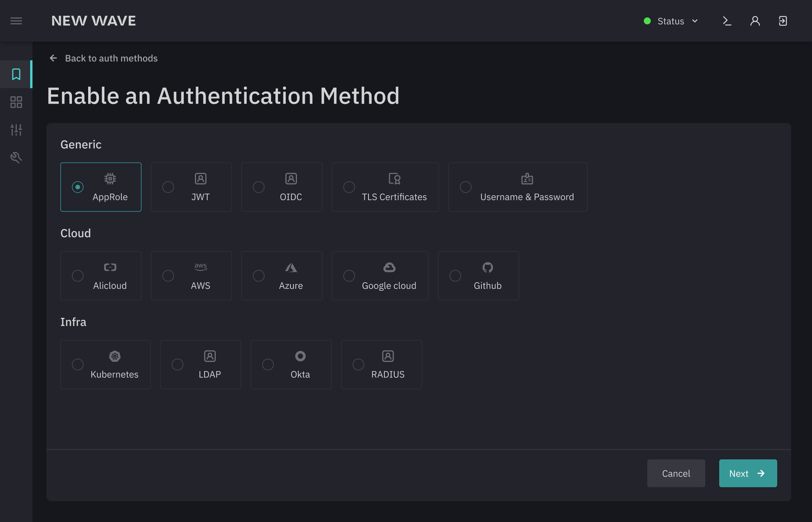Open the console terminal icon

(x=727, y=21)
